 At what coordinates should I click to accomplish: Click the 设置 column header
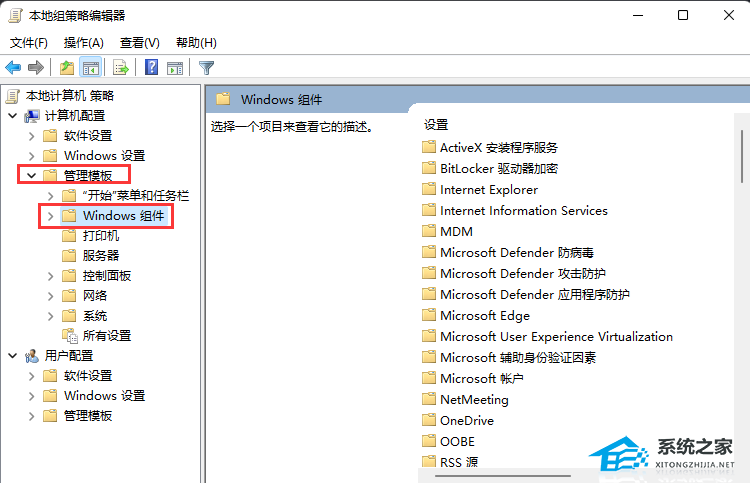436,125
